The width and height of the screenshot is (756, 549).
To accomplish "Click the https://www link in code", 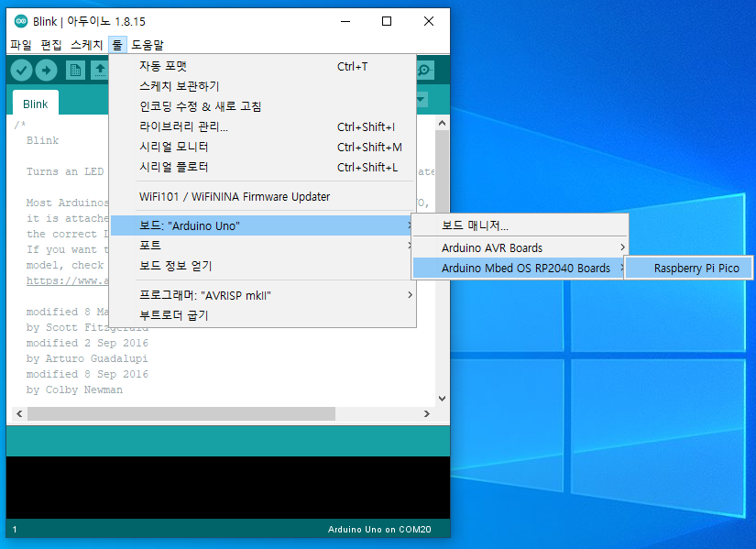I will [67, 280].
